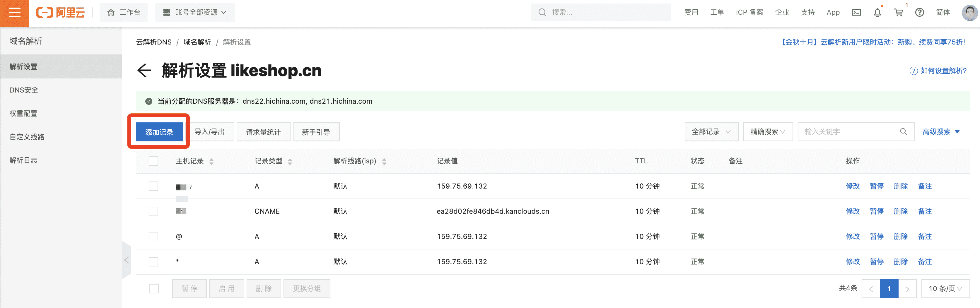Click the Cloud Shell terminal icon
This screenshot has width=980, height=308.
pyautogui.click(x=856, y=13)
